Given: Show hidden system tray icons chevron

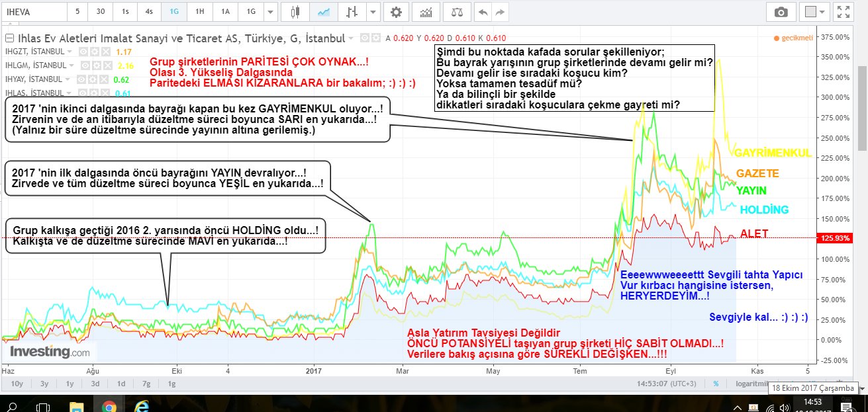Looking at the screenshot, I should [x=737, y=408].
